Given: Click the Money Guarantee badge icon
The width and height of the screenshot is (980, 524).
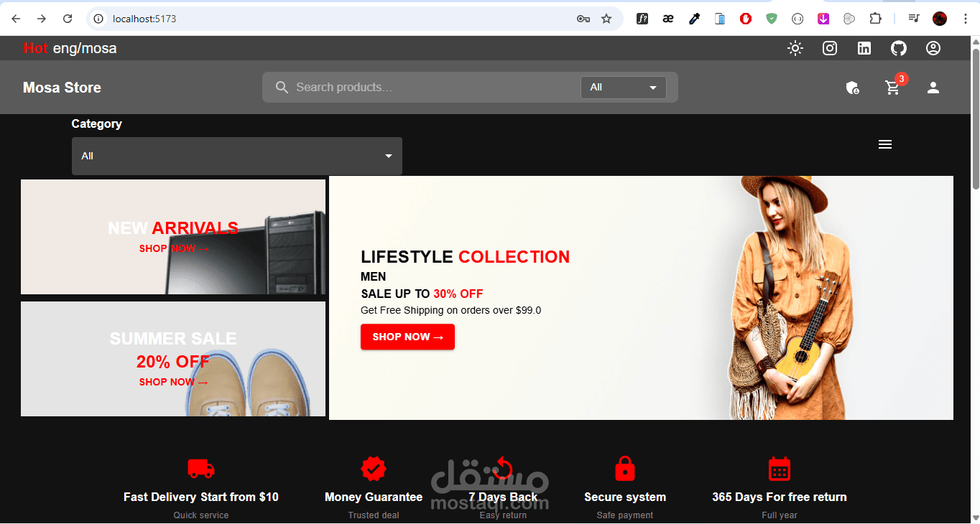Looking at the screenshot, I should click(x=374, y=469).
